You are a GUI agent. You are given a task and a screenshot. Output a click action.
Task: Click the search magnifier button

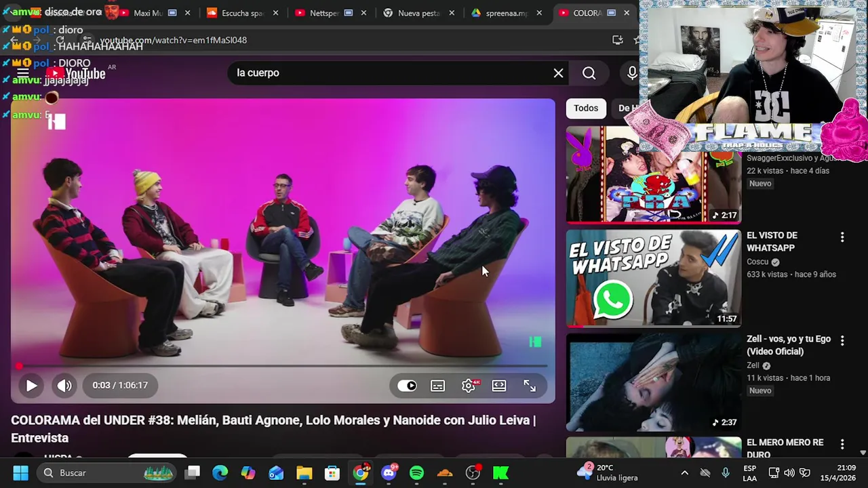(x=589, y=73)
